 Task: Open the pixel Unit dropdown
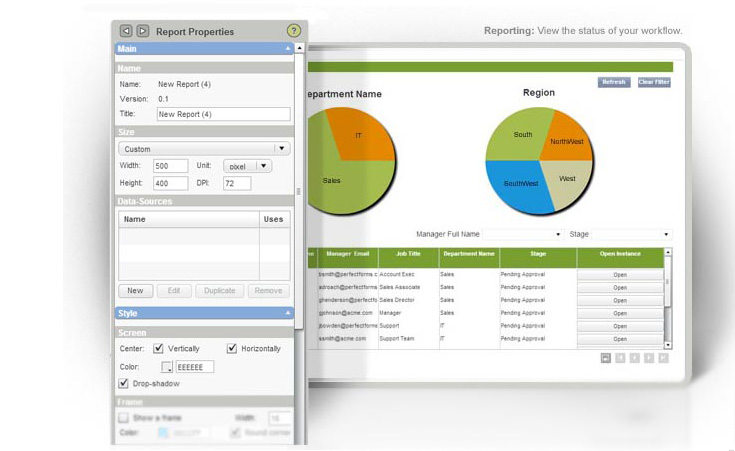pyautogui.click(x=248, y=166)
